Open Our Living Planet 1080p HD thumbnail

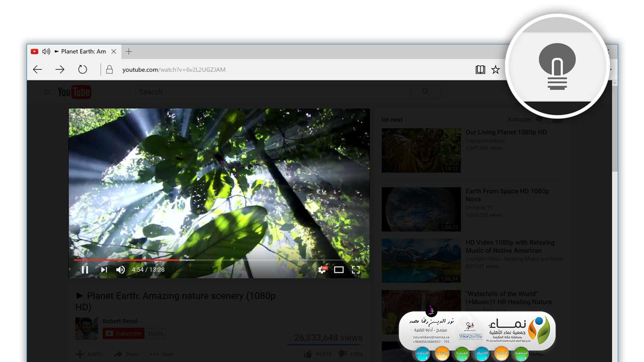click(421, 150)
